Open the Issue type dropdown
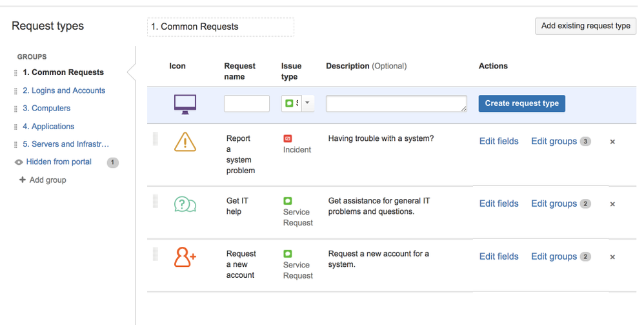This screenshot has height=325, width=644. (307, 103)
